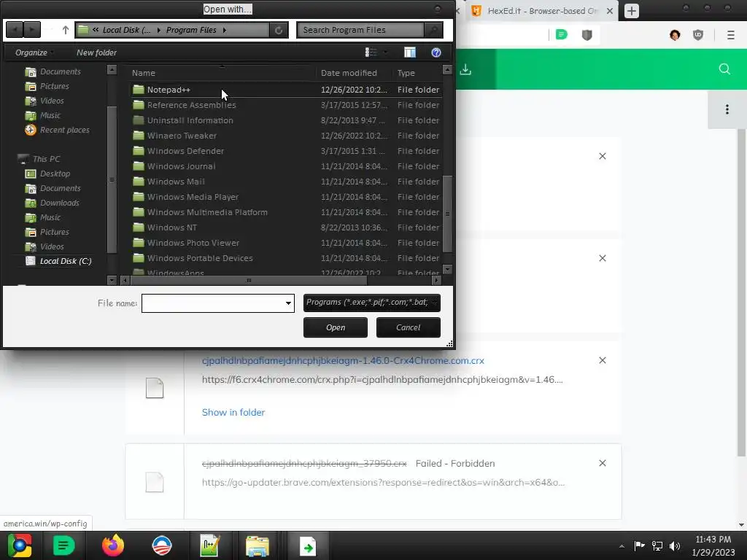747x560 pixels.
Task: Open File Explorer from the taskbar
Action: [x=258, y=545]
